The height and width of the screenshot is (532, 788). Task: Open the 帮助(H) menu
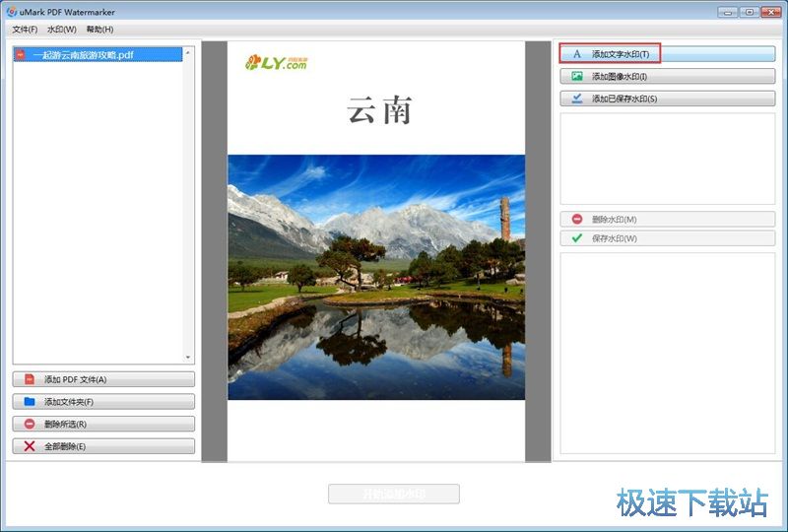[99, 30]
